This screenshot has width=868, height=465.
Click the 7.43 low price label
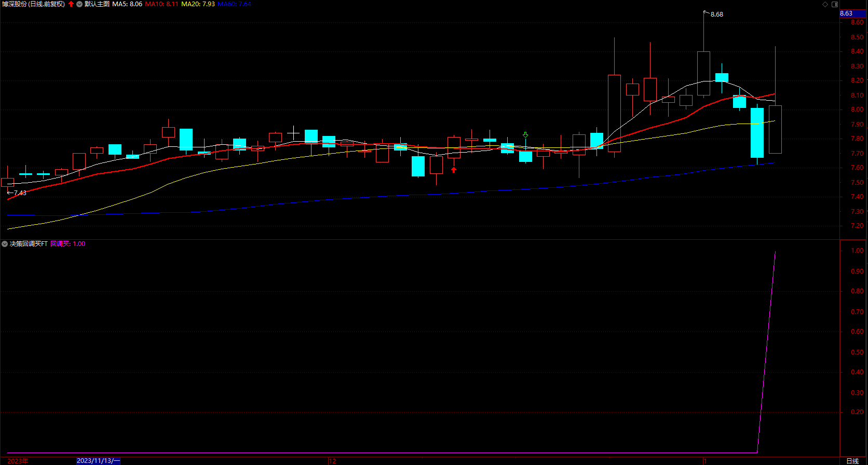pyautogui.click(x=20, y=193)
